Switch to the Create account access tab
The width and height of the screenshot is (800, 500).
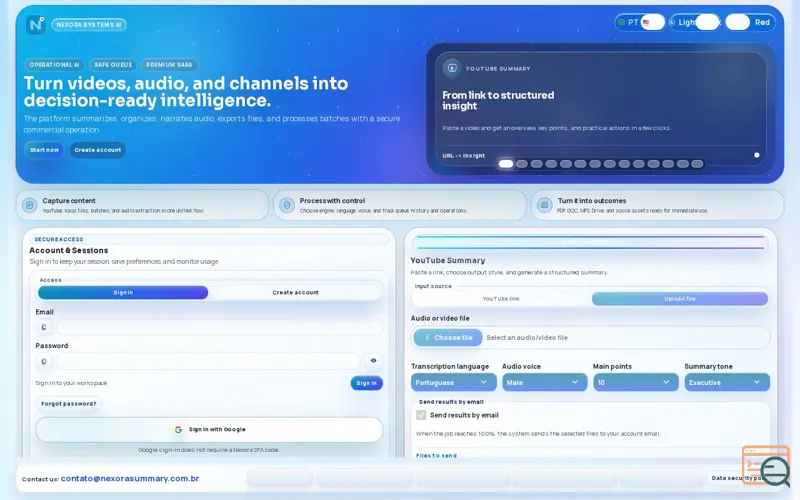point(295,292)
